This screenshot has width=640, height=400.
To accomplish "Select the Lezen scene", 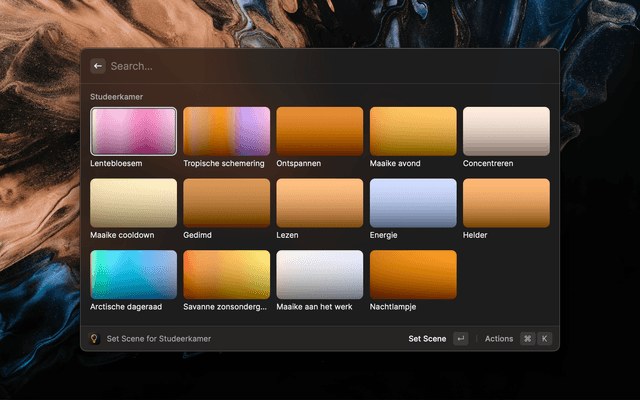I will coord(320,203).
